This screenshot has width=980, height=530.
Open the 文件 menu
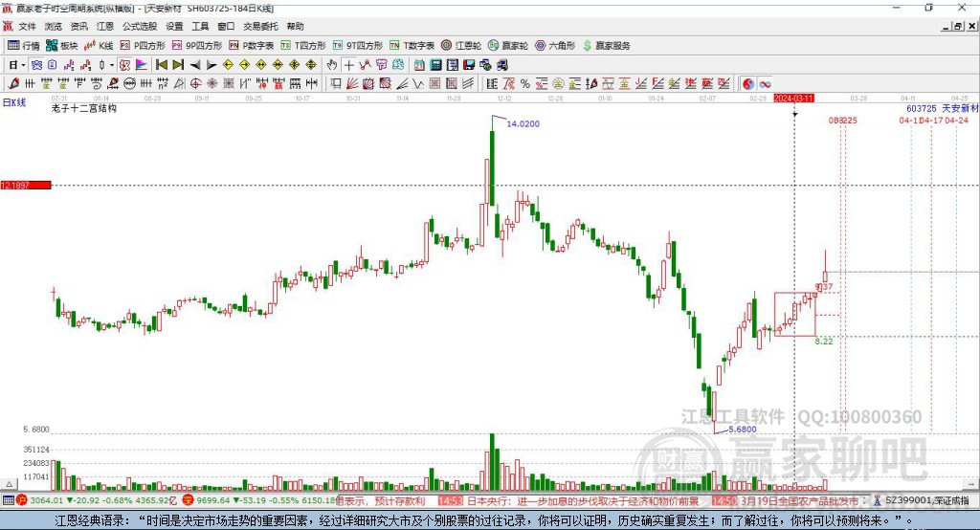(27, 26)
